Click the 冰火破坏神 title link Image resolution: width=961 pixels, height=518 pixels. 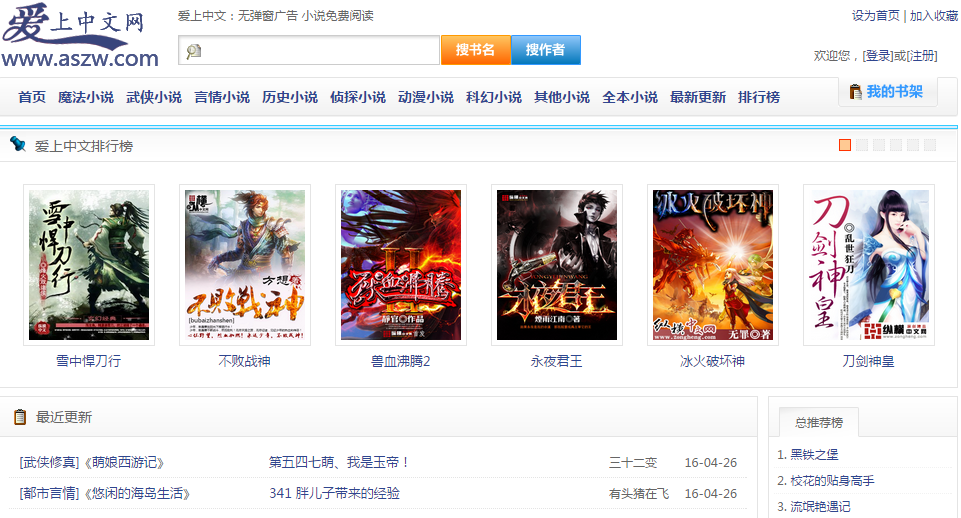713,361
